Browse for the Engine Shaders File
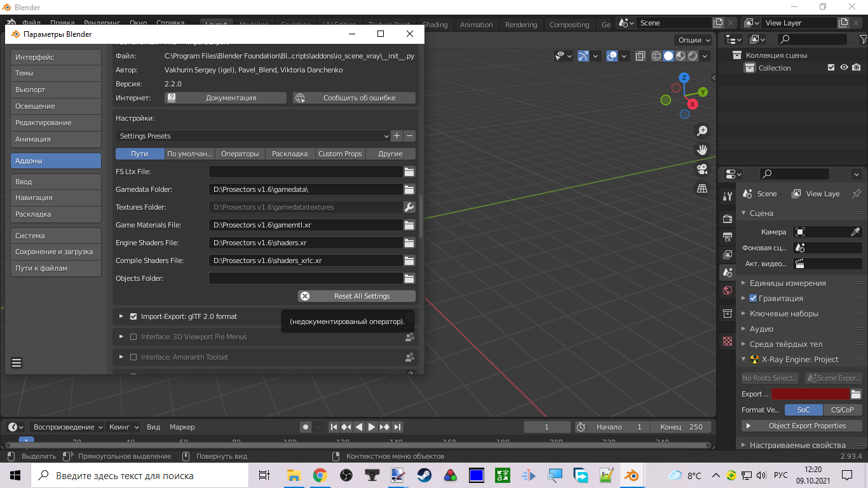 click(409, 243)
